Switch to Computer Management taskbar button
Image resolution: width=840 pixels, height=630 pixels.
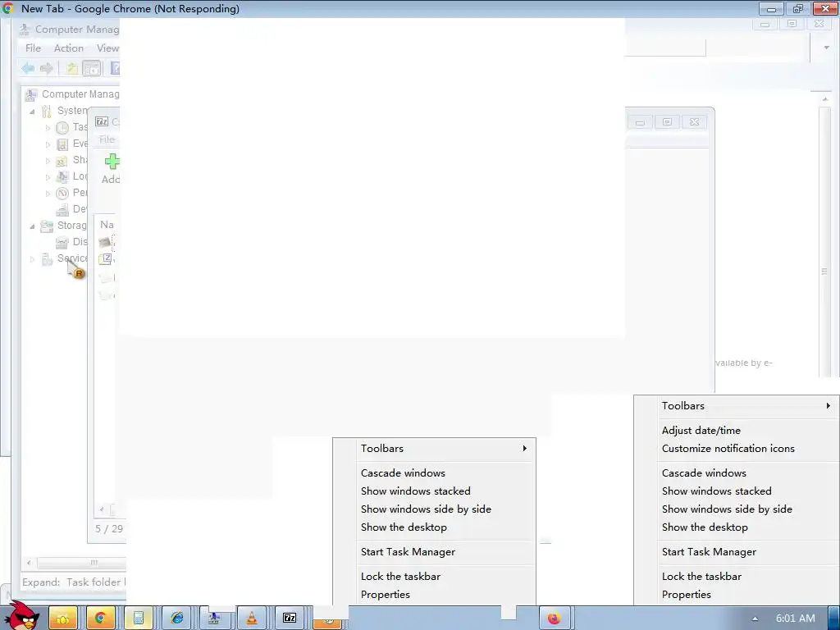click(214, 619)
